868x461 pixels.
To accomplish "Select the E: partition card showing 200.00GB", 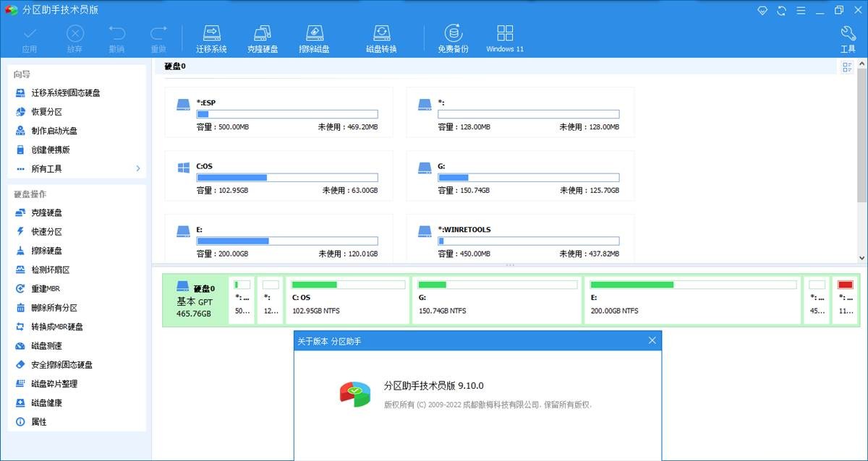I will [278, 238].
